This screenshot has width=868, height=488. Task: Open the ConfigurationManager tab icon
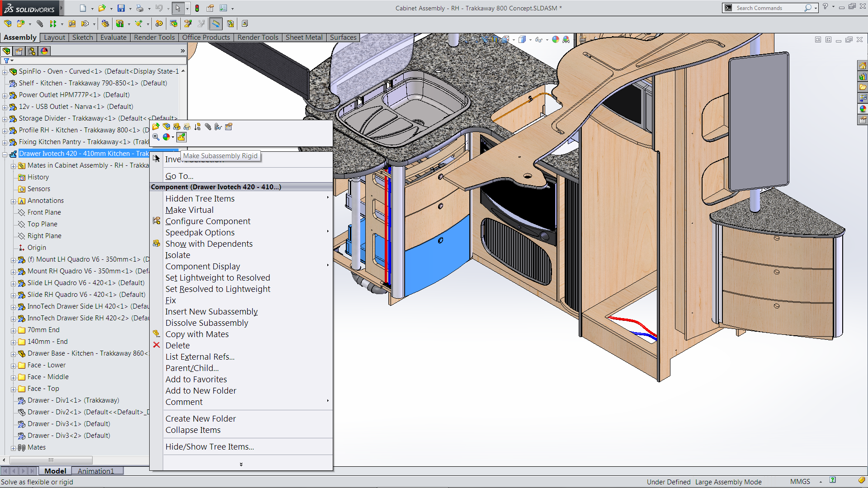(32, 51)
